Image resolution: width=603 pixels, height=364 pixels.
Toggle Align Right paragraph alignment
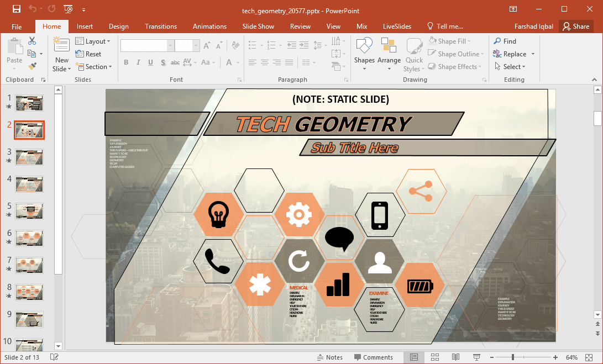pos(277,62)
